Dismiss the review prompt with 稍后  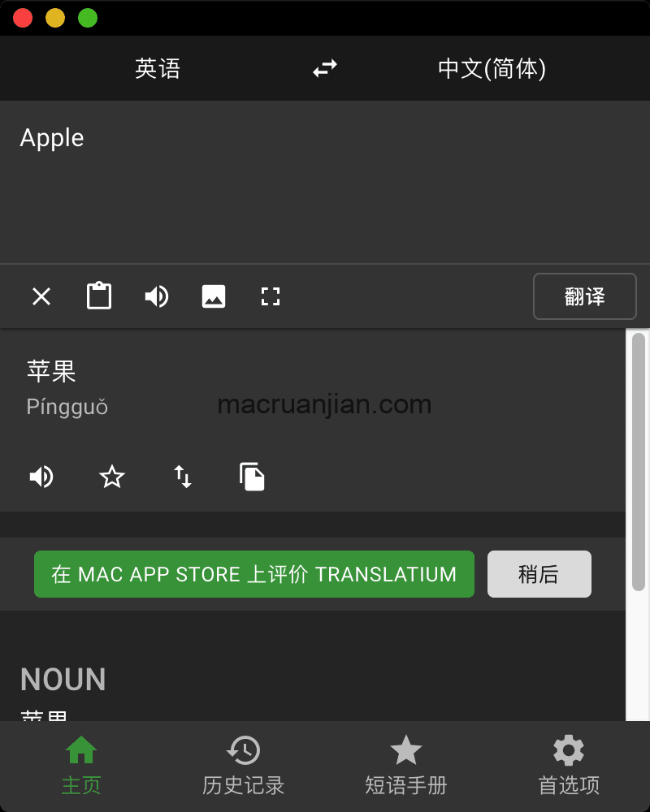pos(539,574)
